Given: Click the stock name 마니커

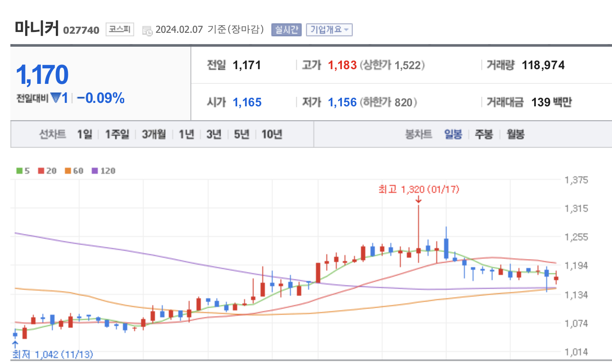Looking at the screenshot, I should [37, 28].
